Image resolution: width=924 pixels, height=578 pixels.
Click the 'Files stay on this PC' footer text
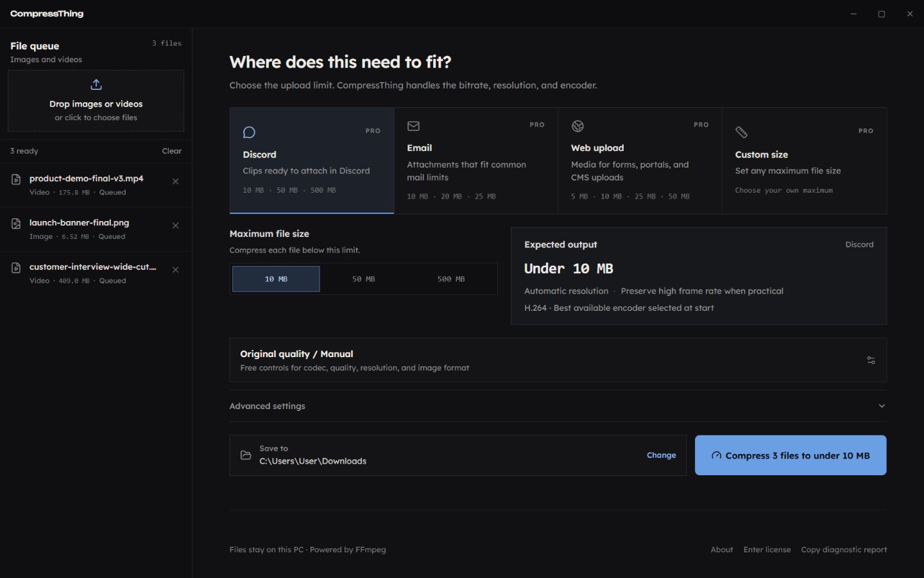click(266, 550)
